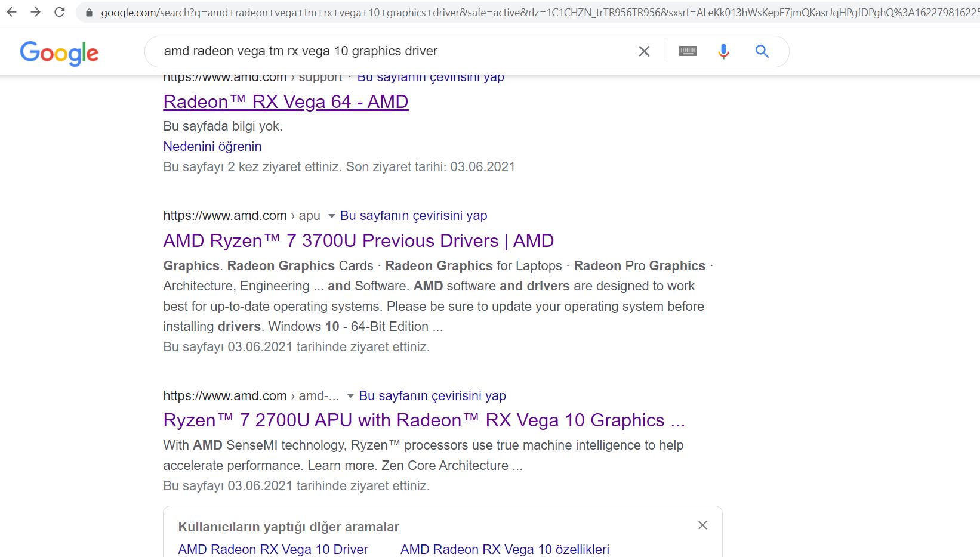980x557 pixels.
Task: Click the 'Bu sayfayı 2 kez ziyaret ettiniz' note
Action: coord(339,167)
